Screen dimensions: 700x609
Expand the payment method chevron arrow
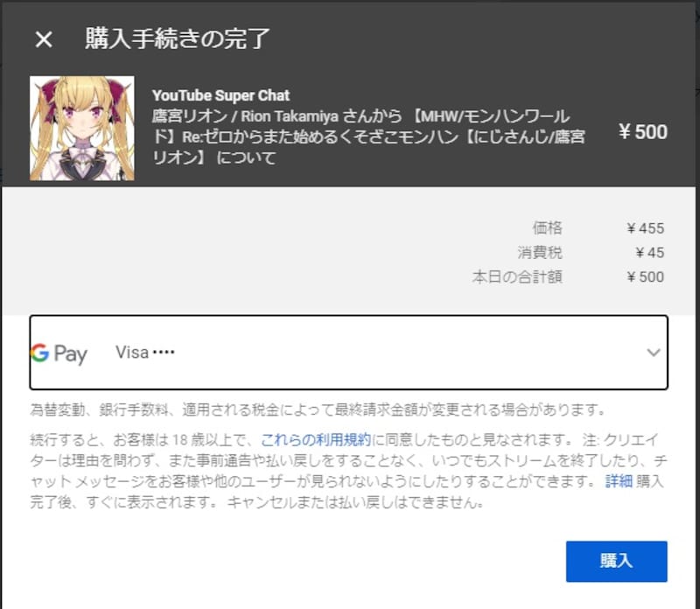[654, 353]
